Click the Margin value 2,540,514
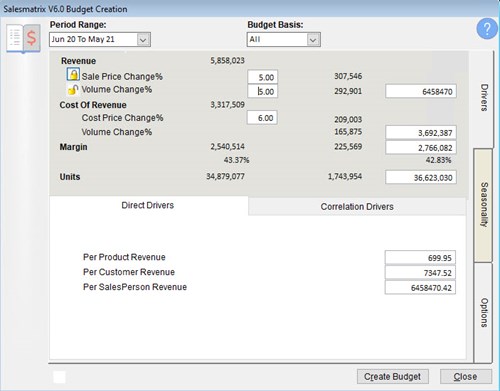500x391 pixels. (227, 146)
